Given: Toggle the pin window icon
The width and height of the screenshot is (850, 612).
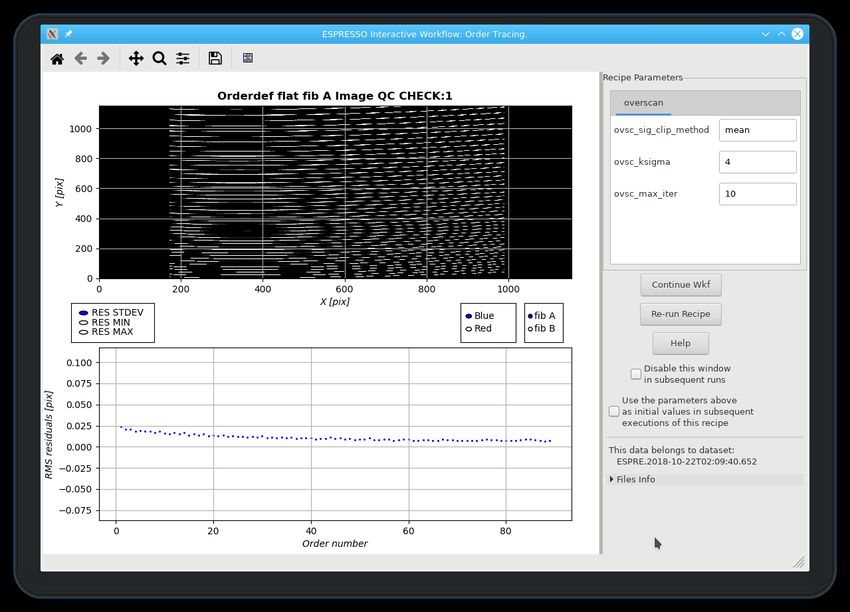Looking at the screenshot, I should click(69, 34).
